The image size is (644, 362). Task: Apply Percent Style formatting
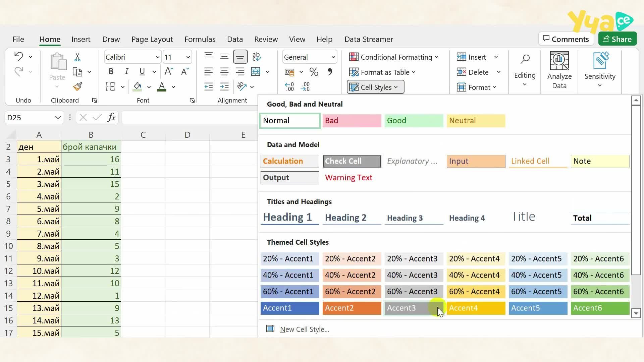click(314, 72)
